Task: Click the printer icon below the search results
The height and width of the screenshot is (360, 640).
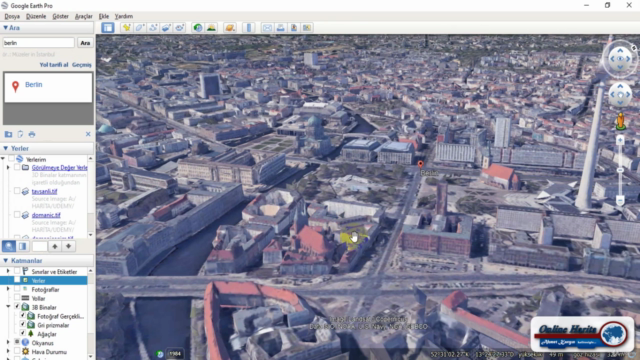Action: [x=32, y=134]
